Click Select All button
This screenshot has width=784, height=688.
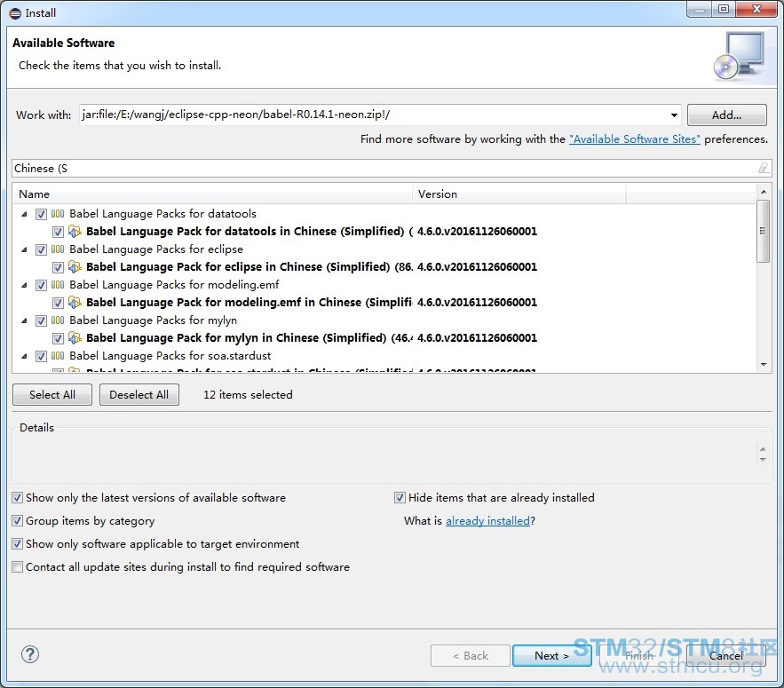(x=52, y=394)
